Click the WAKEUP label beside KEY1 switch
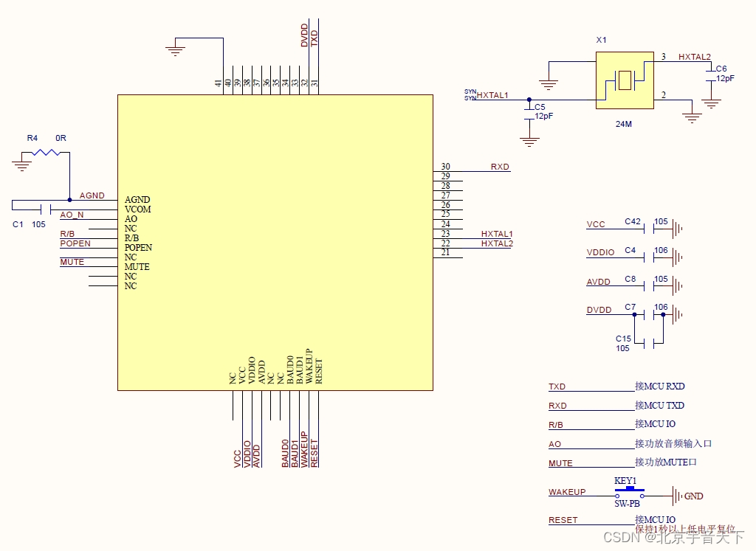The image size is (756, 551). point(567,492)
